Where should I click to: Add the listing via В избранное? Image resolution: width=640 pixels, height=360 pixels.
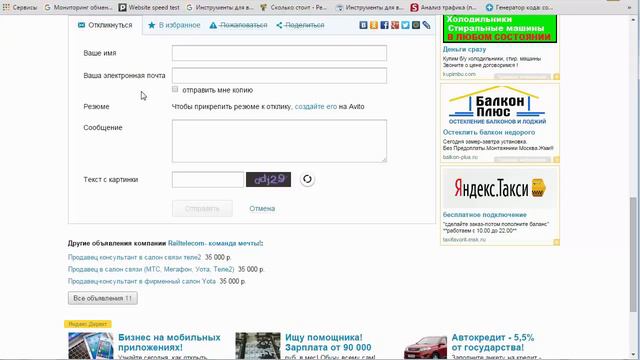[174, 25]
